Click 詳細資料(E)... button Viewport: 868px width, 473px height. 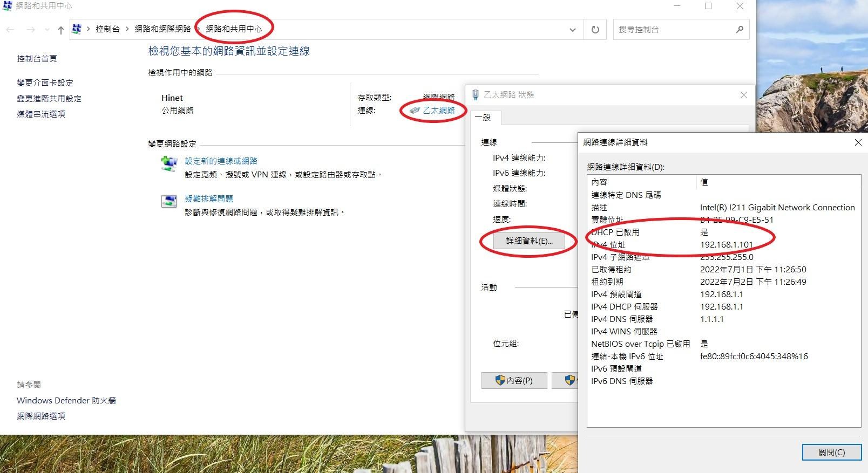click(x=529, y=241)
